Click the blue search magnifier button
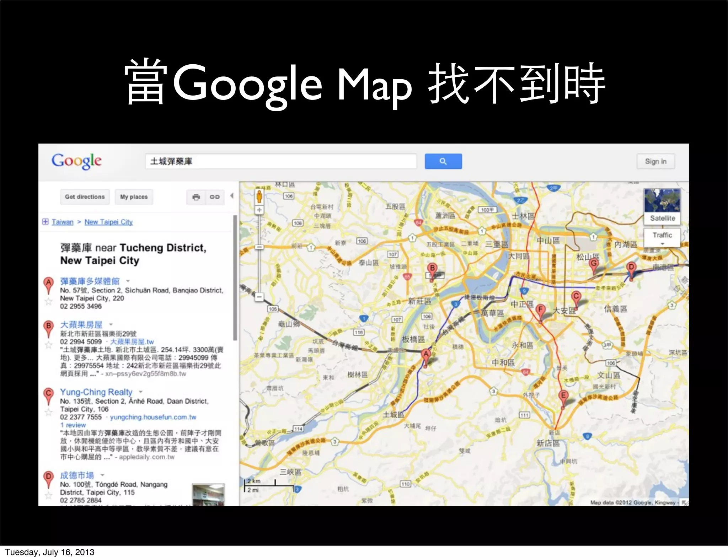Screen dimensions: 728x560 [443, 161]
